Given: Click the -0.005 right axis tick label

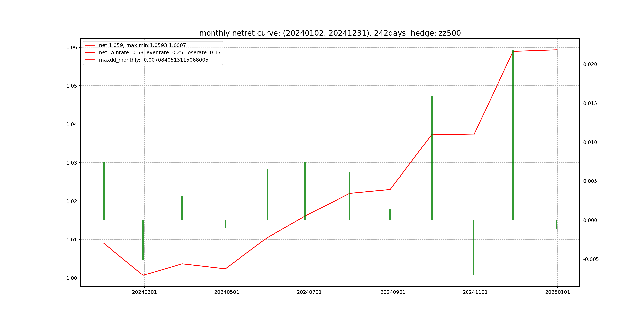Looking at the screenshot, I should tap(591, 259).
